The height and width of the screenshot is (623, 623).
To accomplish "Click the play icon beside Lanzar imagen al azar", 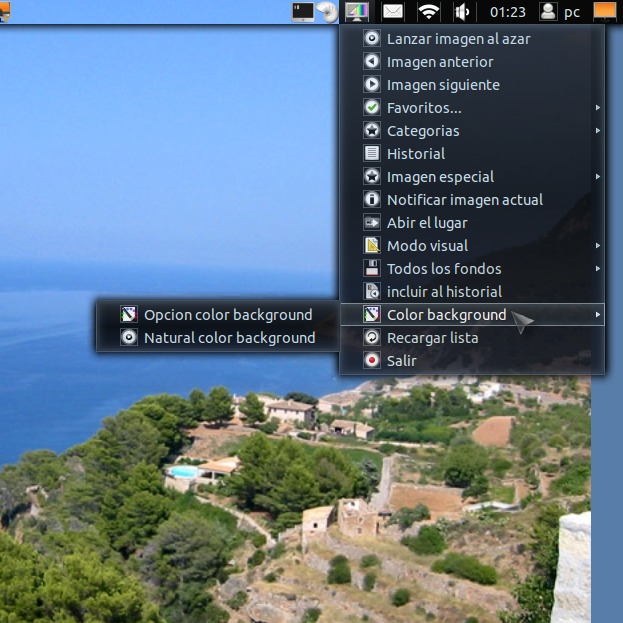I will coord(372,39).
